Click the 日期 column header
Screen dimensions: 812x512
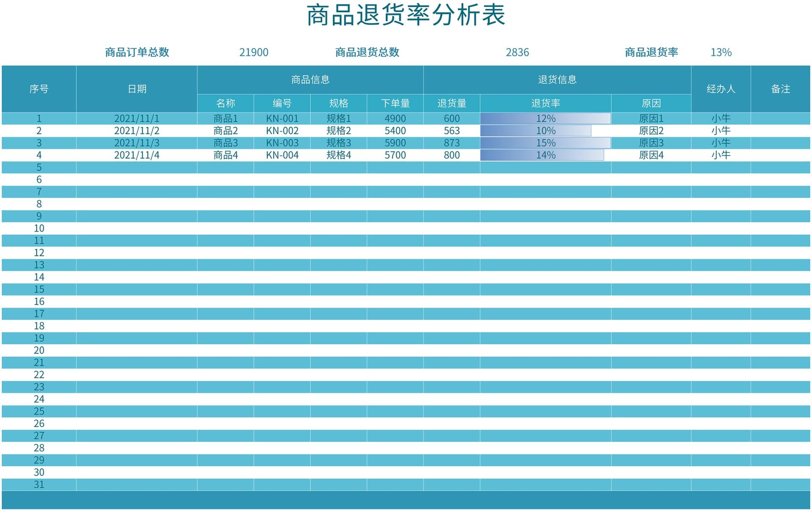click(x=137, y=89)
